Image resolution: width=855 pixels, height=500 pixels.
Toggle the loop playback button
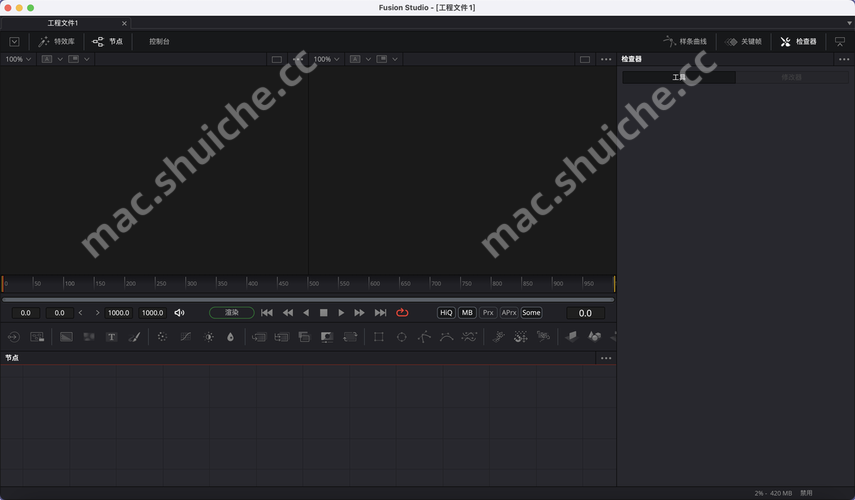pyautogui.click(x=402, y=313)
